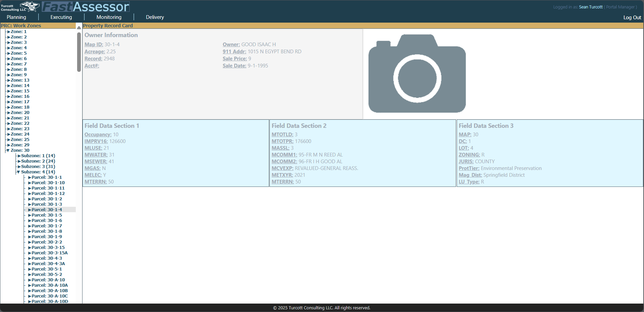
Task: Open the Planning menu
Action: 16,17
